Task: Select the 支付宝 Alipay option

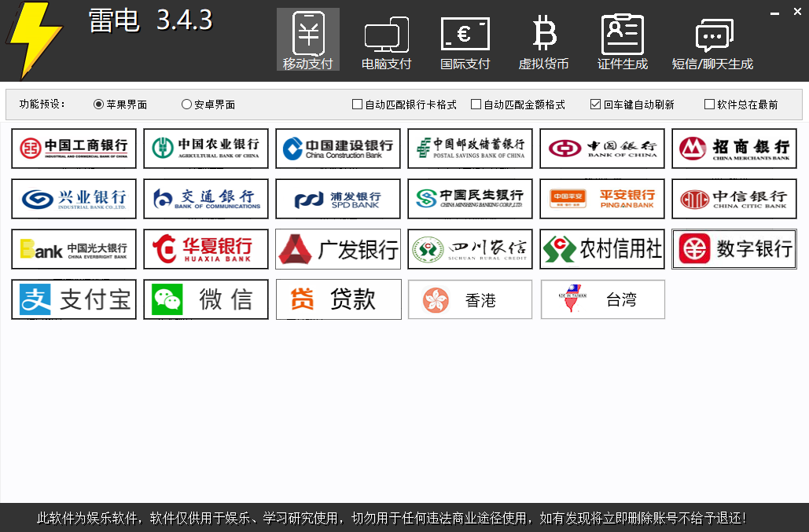Action: (x=73, y=299)
